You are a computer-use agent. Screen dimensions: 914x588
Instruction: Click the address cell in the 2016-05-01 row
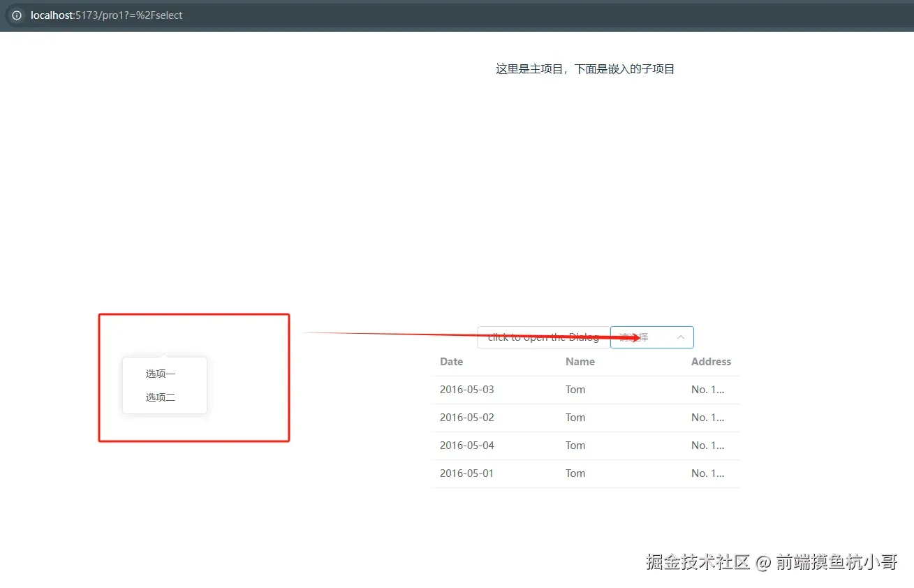click(x=708, y=473)
